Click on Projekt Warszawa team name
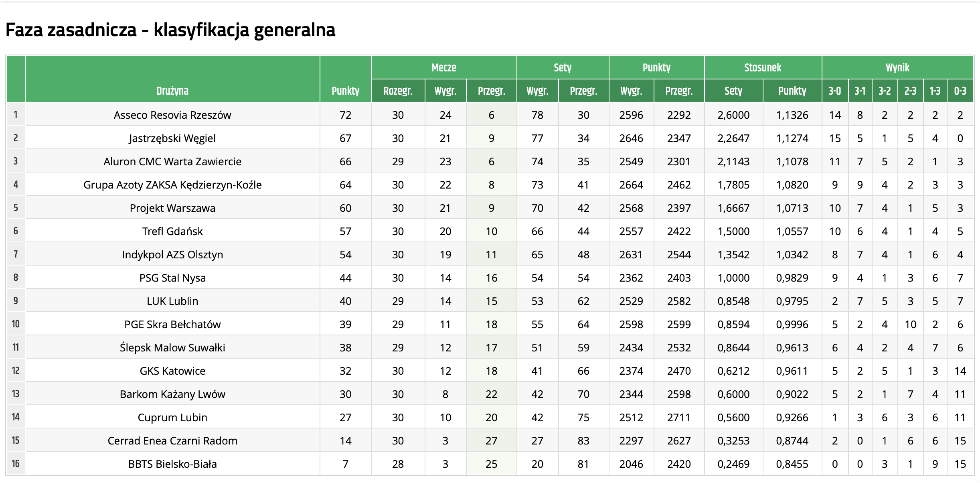The image size is (980, 483). [x=172, y=208]
